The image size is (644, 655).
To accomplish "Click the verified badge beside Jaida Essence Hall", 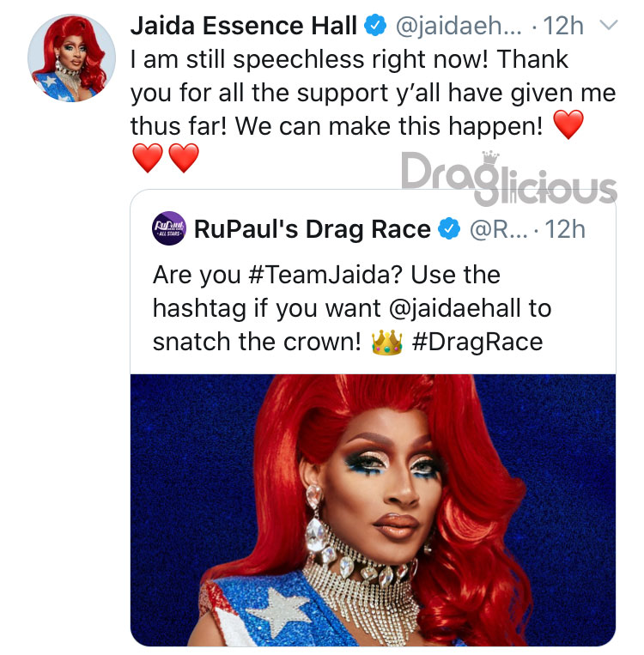I will [x=375, y=25].
